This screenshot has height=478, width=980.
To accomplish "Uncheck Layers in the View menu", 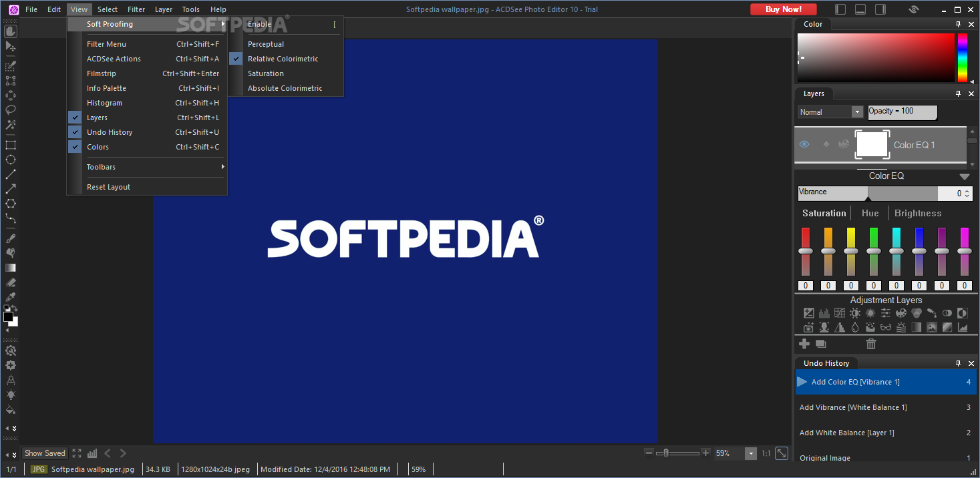I will (147, 117).
